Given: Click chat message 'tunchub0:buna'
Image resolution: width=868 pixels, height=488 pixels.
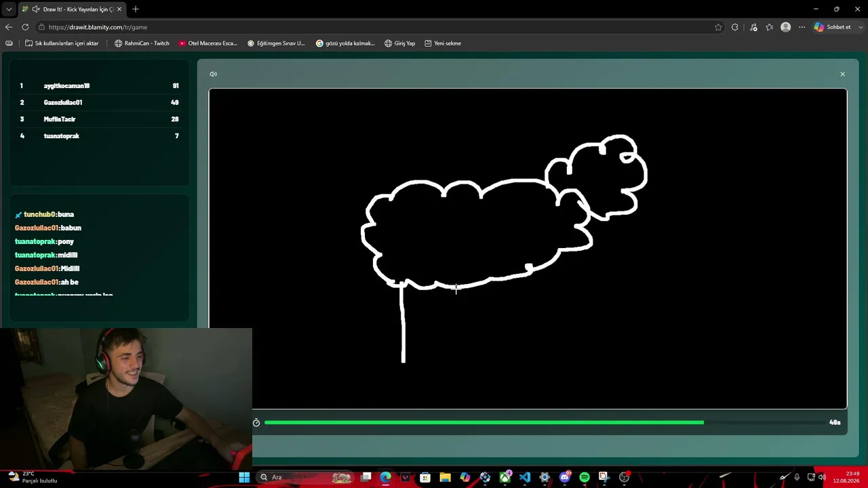Looking at the screenshot, I should (44, 214).
